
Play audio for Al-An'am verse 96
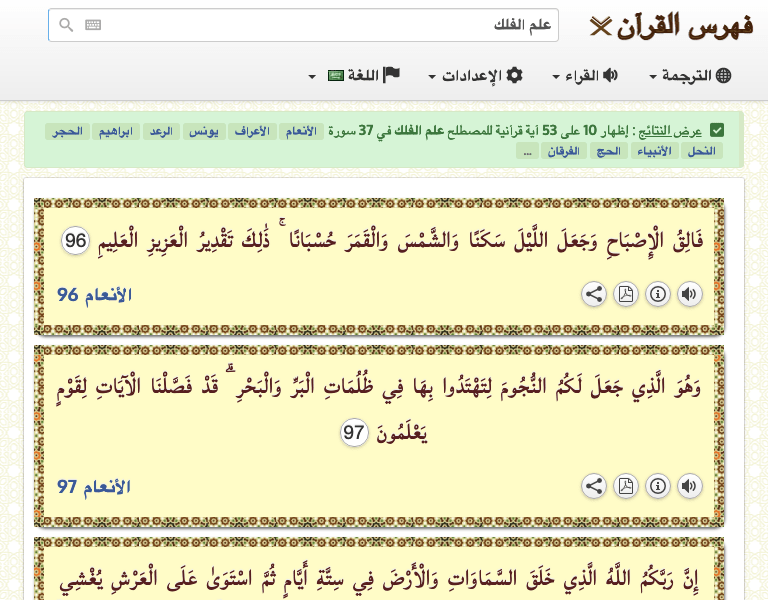689,294
